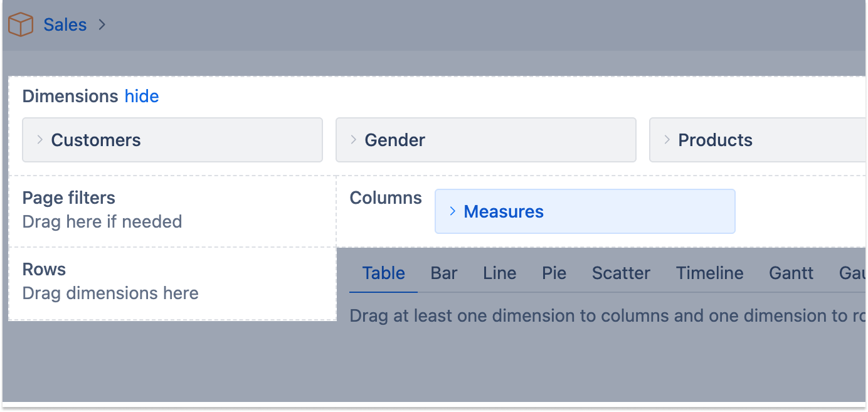Click the Dimensions panel header

(x=71, y=96)
